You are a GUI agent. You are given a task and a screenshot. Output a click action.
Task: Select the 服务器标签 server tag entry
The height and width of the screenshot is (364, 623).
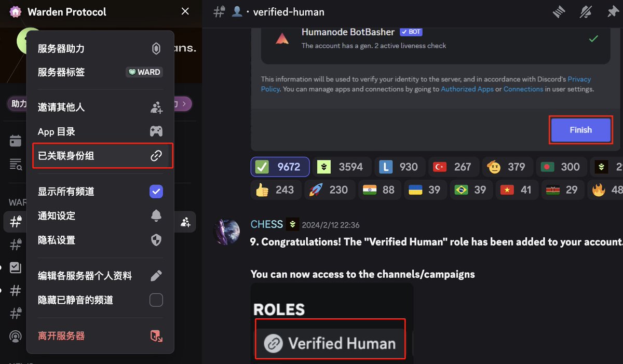[100, 72]
